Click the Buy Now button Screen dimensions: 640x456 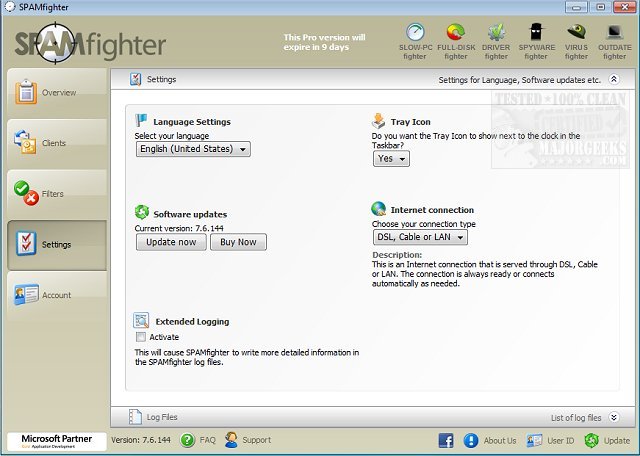pos(238,242)
